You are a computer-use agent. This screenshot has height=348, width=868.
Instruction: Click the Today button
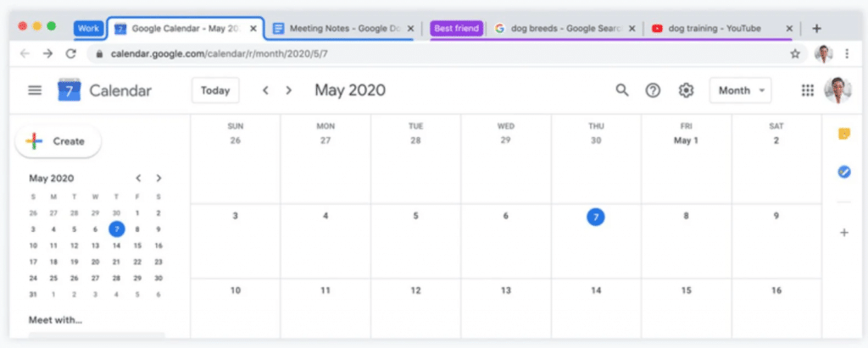(215, 91)
